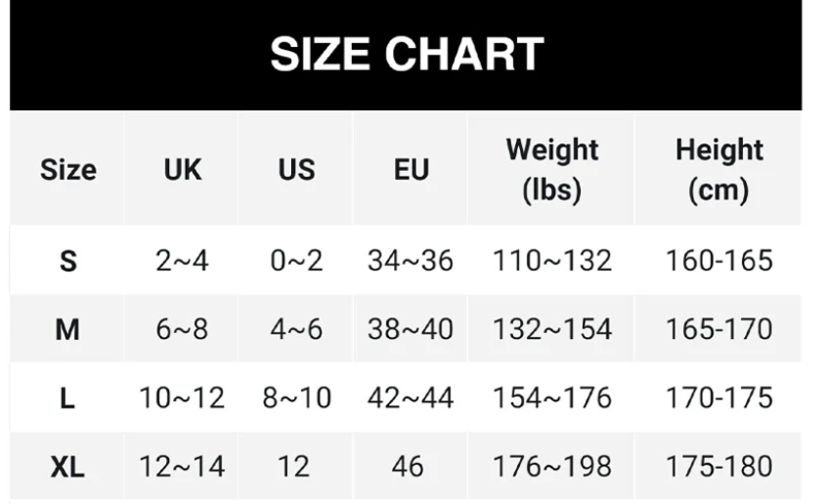This screenshot has width=825, height=504.
Task: Click the 176~198 weight cell
Action: click(552, 467)
